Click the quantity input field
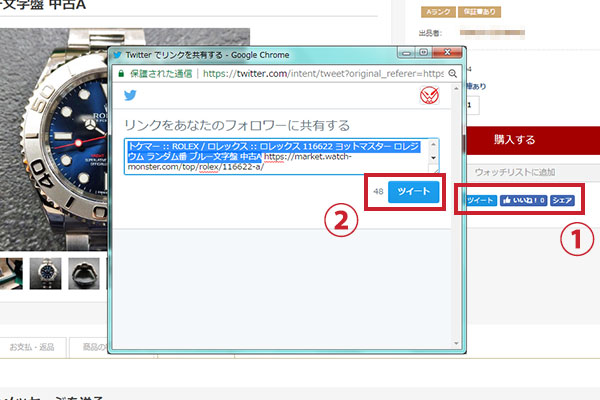Screen dimensions: 600x400 472,105
